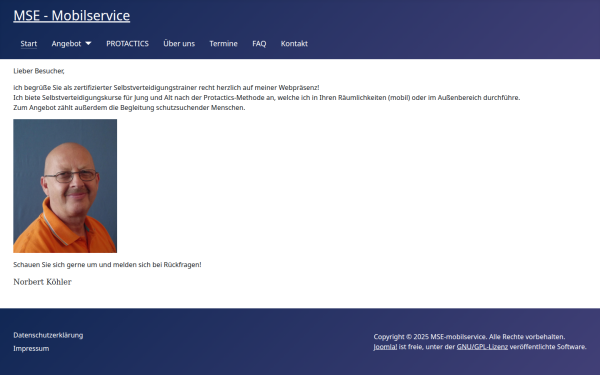The height and width of the screenshot is (375, 600).
Task: Open the MSE - Mobilservice site title link
Action: (x=72, y=16)
